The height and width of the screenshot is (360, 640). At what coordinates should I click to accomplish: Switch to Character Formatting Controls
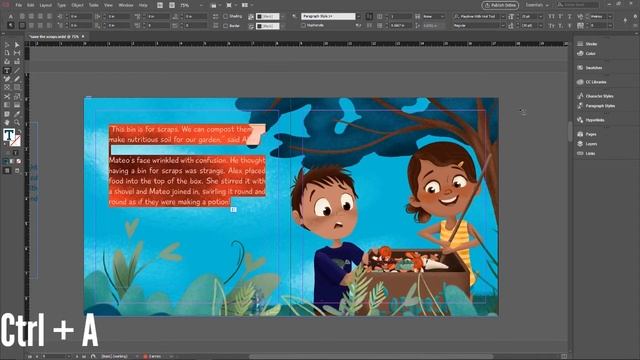(x=11, y=16)
